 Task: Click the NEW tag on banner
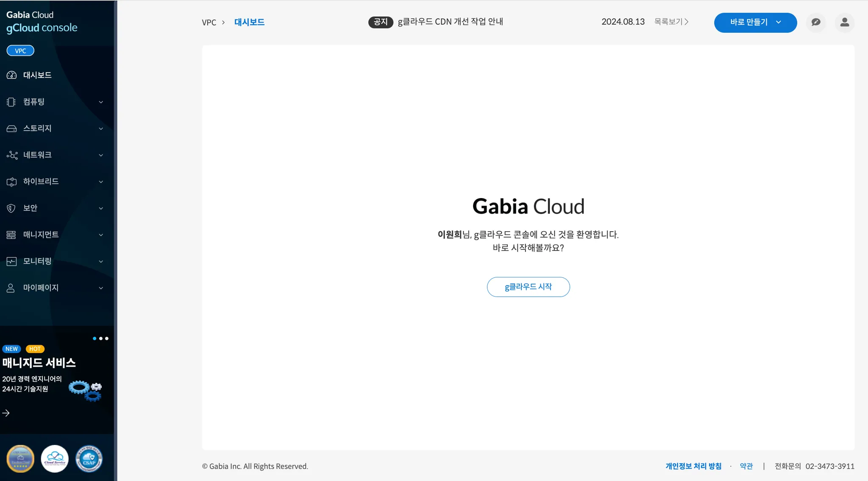(x=11, y=349)
